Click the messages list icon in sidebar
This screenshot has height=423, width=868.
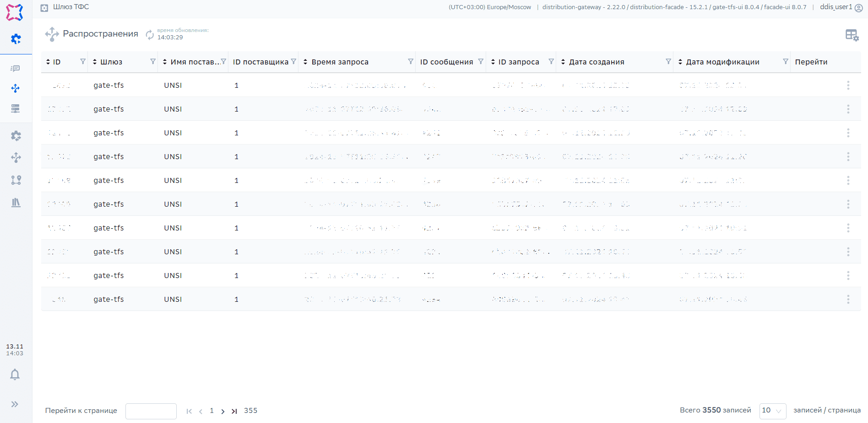click(x=16, y=69)
